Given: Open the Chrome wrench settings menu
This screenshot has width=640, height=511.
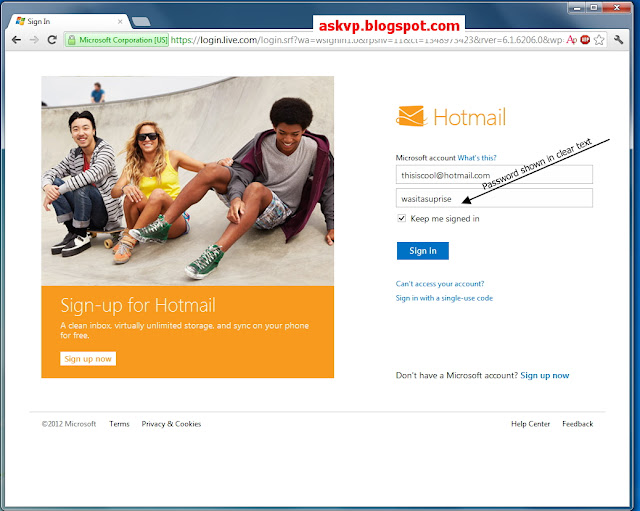Looking at the screenshot, I should coord(618,40).
